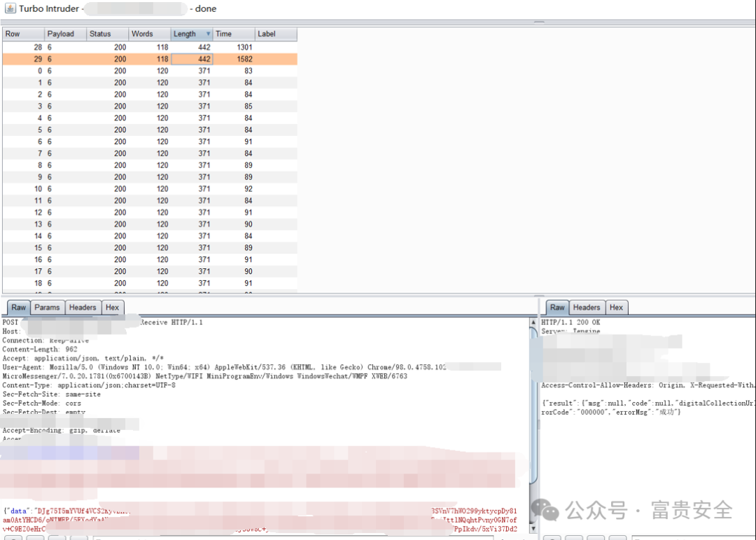Select the Time cell showing 83

234,71
